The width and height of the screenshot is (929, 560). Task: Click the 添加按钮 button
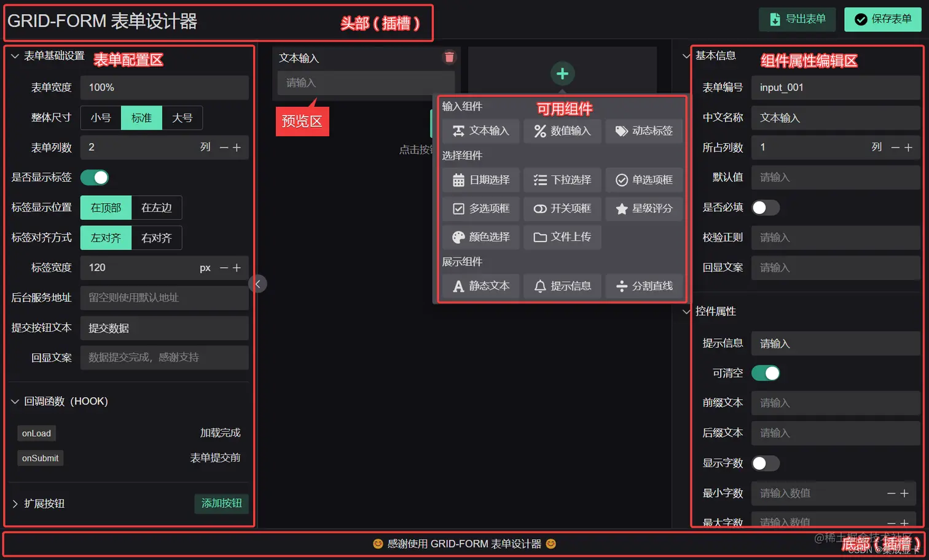click(x=221, y=504)
